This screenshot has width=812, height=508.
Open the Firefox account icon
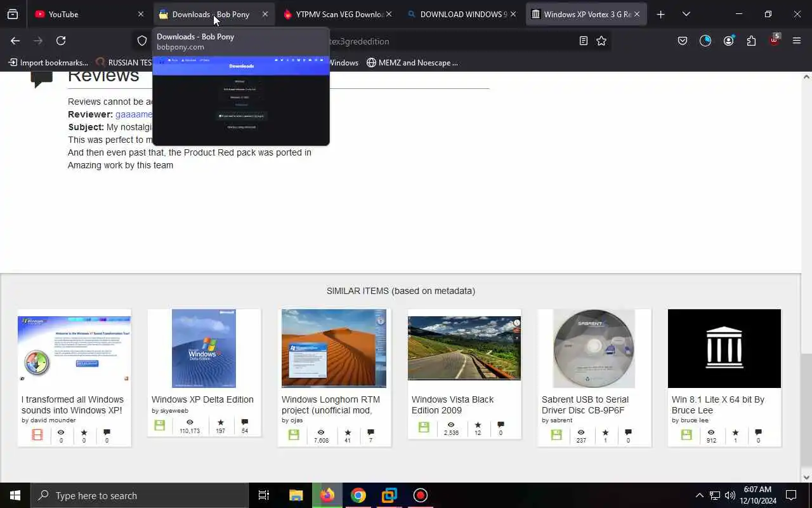(x=728, y=41)
